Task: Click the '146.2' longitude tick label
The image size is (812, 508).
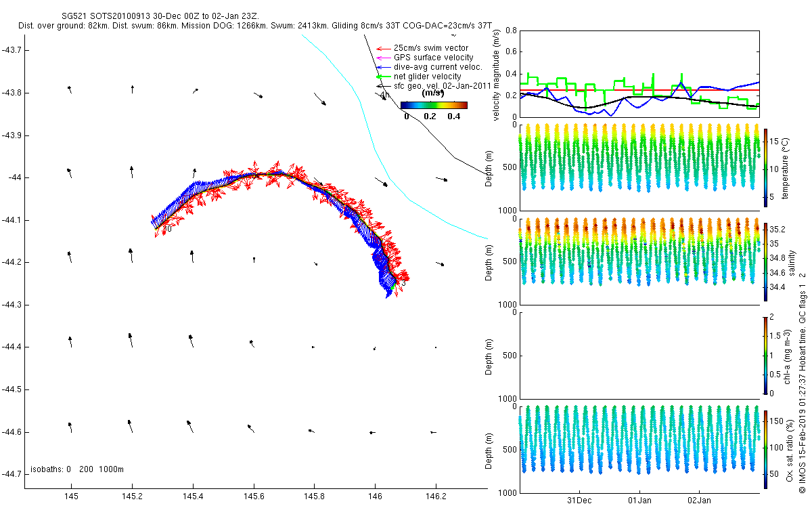Action: pyautogui.click(x=435, y=496)
